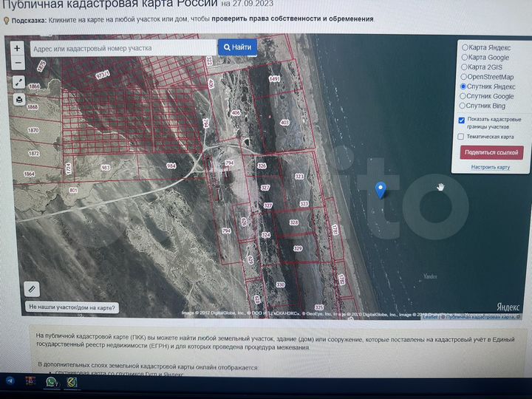Image resolution: width=532 pixels, height=399 pixels.
Task: Click parcel labeled 1868
Action: pyautogui.click(x=33, y=108)
